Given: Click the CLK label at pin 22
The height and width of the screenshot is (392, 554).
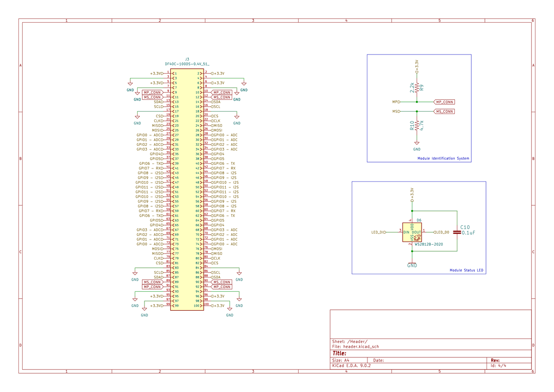Looking at the screenshot, I should 216,121.
